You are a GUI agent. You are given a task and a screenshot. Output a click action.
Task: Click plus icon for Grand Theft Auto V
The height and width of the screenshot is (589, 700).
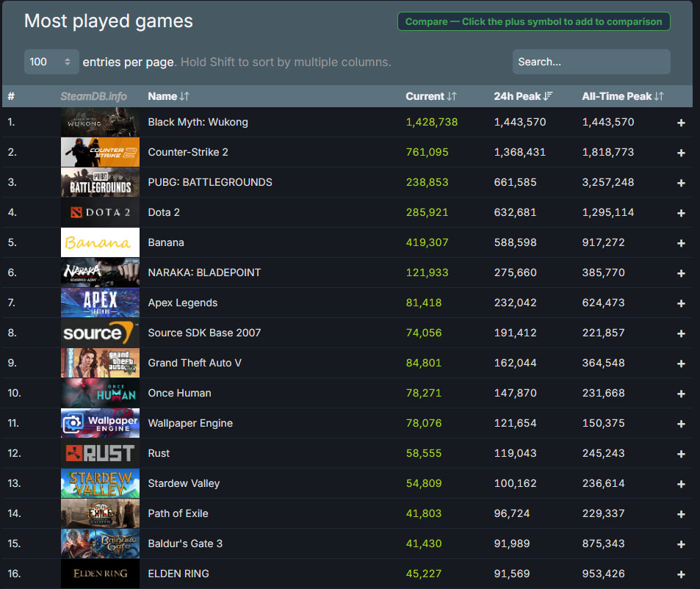pos(681,364)
